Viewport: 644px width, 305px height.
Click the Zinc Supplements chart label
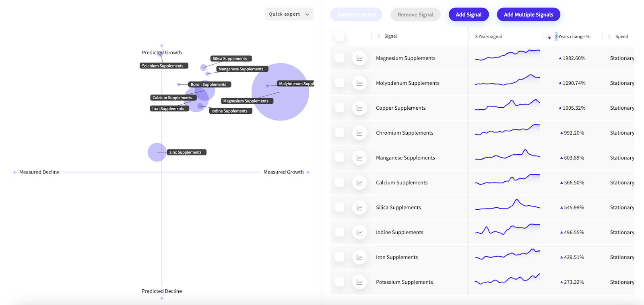coord(186,152)
